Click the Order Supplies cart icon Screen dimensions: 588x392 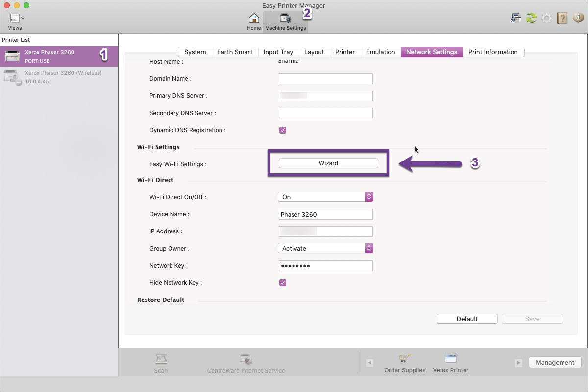coord(405,359)
